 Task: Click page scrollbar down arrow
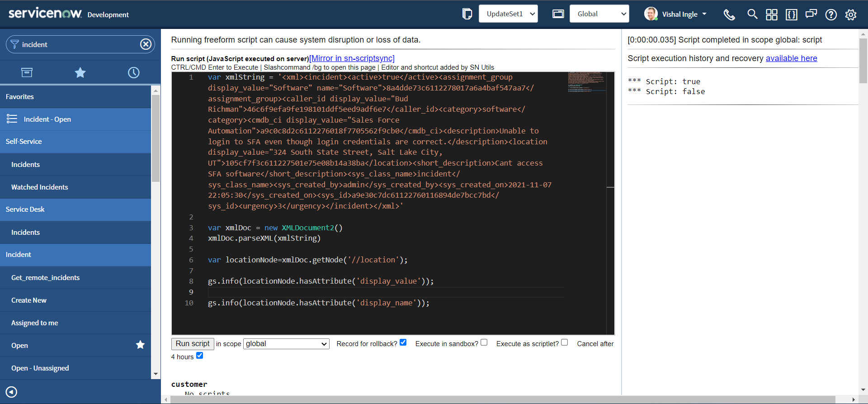[863, 390]
